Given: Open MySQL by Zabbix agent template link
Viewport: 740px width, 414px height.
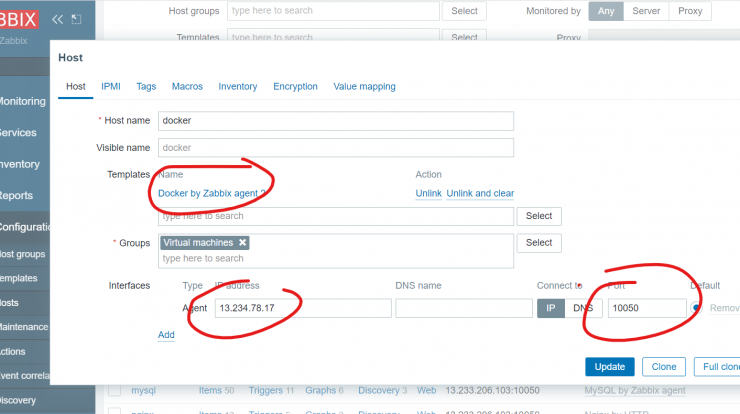Looking at the screenshot, I should coord(635,390).
